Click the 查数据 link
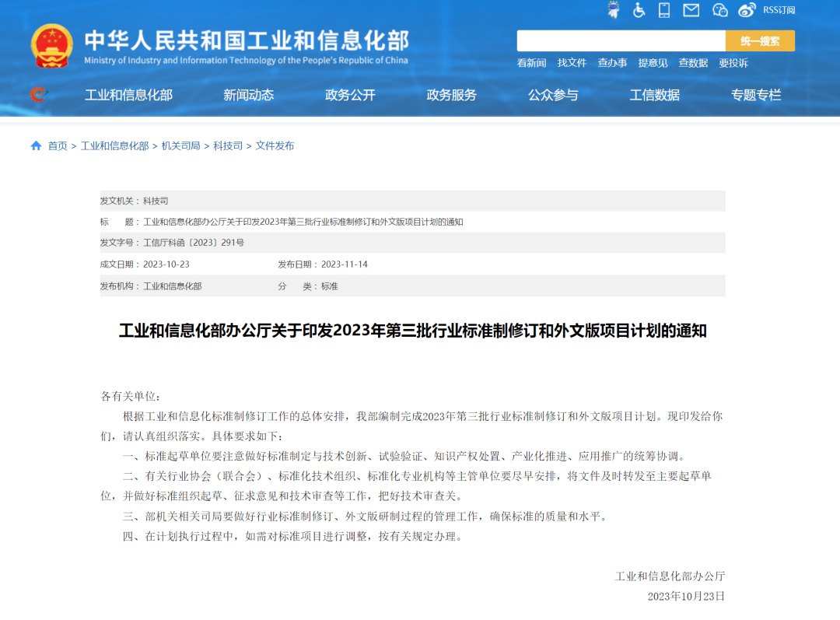The image size is (840, 620). click(x=694, y=63)
